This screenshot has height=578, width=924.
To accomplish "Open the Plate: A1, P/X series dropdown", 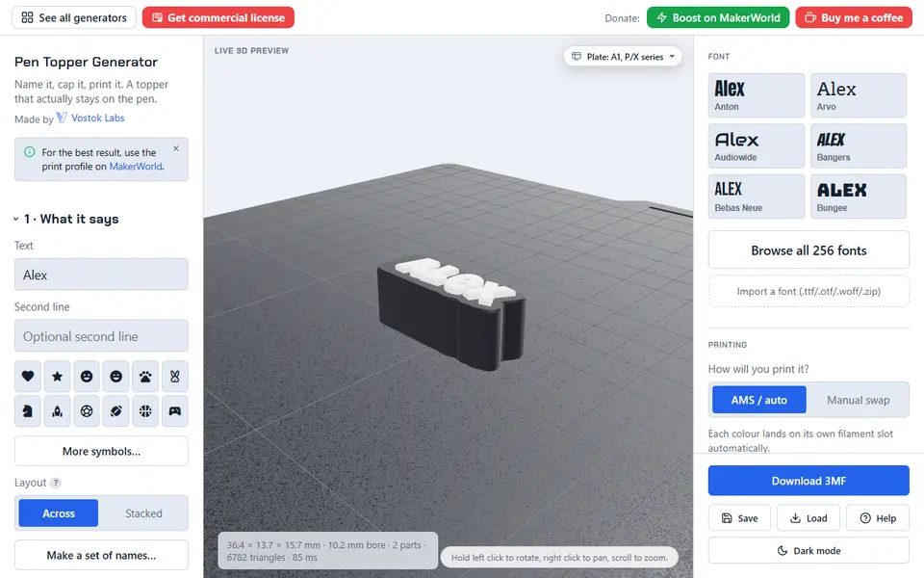I will 623,57.
